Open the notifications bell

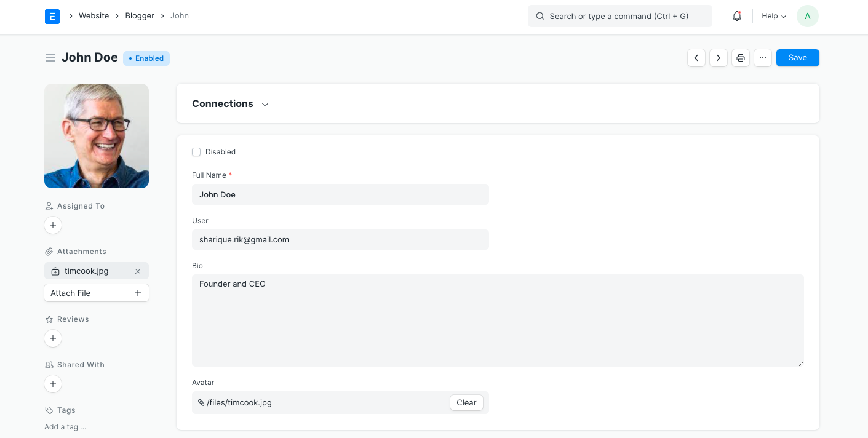736,17
